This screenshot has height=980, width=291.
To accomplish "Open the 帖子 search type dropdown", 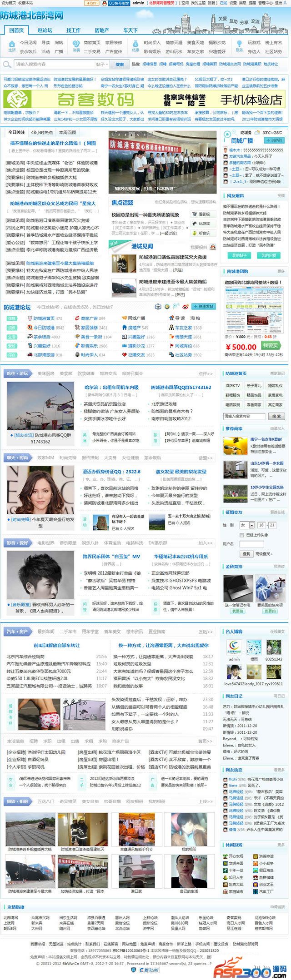I will (x=103, y=65).
